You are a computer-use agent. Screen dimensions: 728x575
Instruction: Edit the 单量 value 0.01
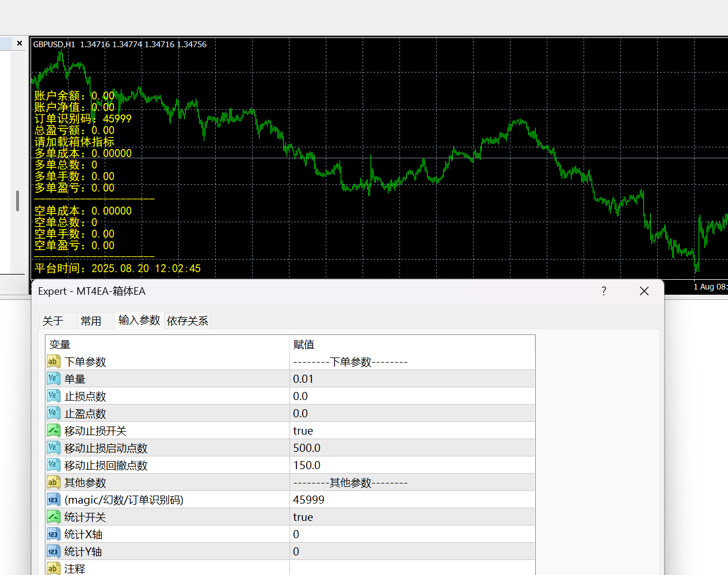pos(303,379)
